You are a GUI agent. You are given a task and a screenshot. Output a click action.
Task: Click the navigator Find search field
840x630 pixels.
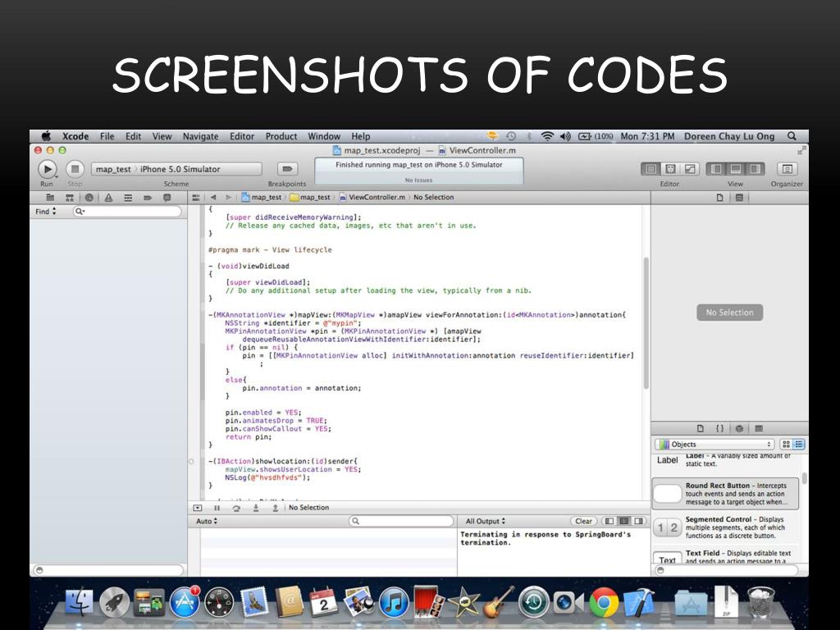click(x=127, y=212)
